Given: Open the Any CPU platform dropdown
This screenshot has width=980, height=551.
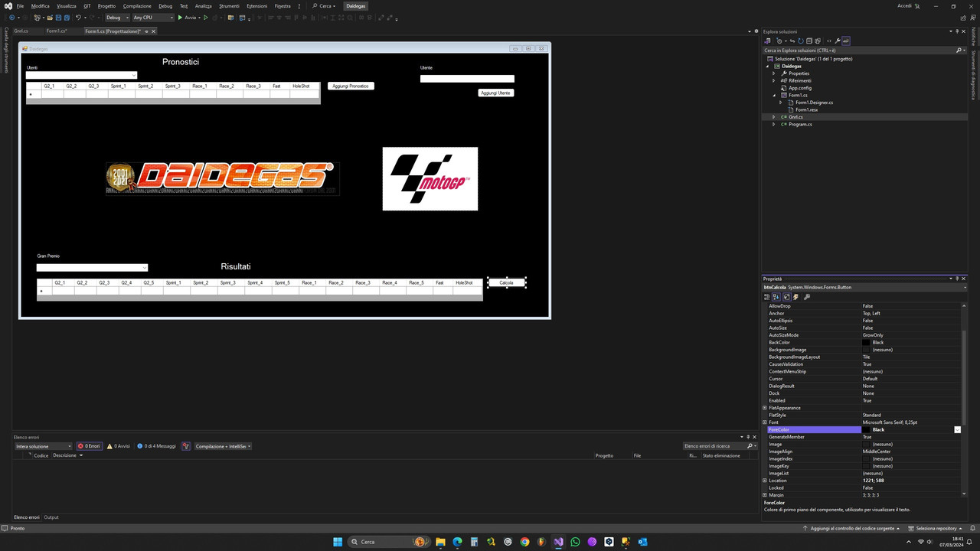Looking at the screenshot, I should click(x=153, y=18).
